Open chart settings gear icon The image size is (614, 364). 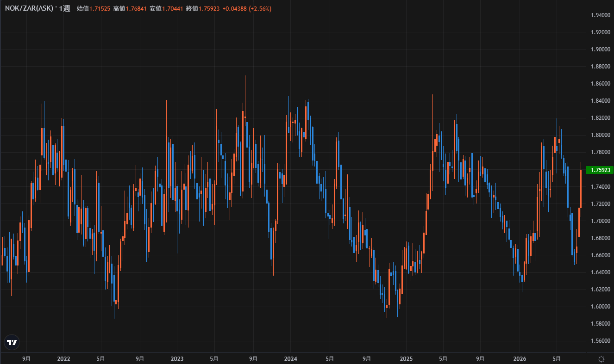pyautogui.click(x=601, y=358)
